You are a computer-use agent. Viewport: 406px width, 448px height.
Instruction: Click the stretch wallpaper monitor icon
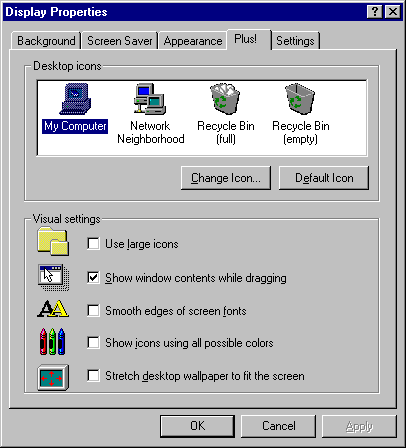tap(53, 377)
